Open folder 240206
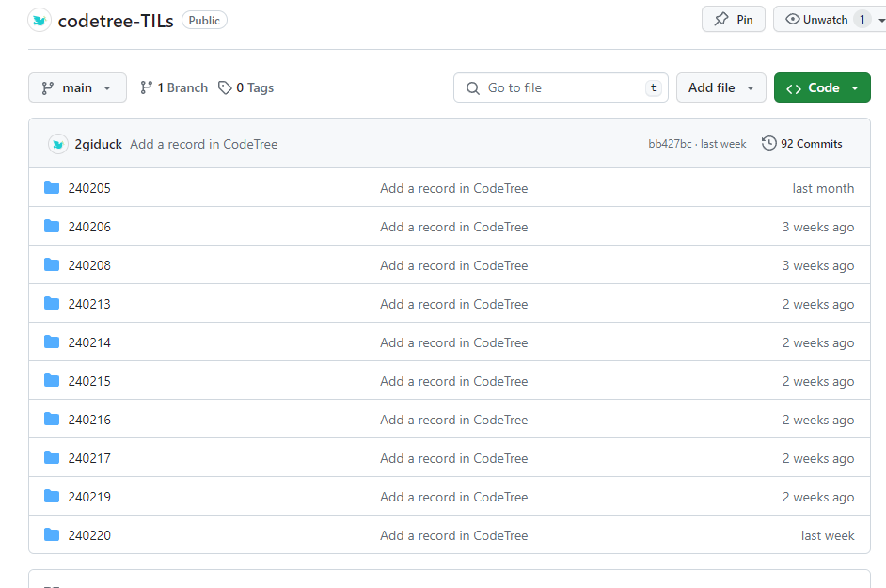Screen dimensions: 886x588 click(89, 227)
